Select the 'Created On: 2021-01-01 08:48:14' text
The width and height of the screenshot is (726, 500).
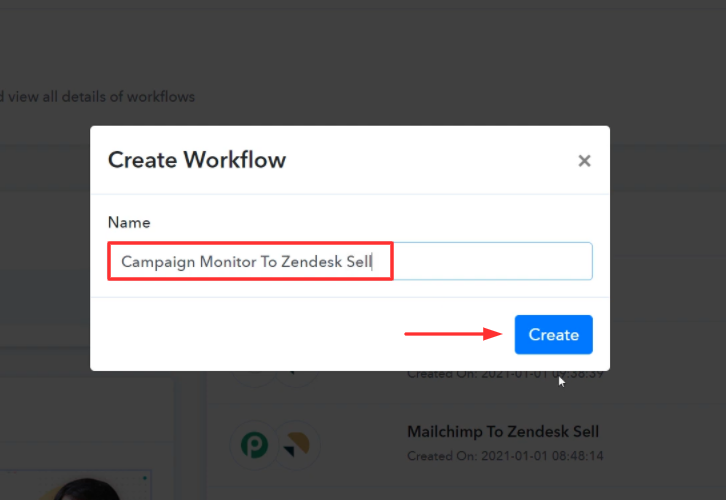click(x=505, y=456)
